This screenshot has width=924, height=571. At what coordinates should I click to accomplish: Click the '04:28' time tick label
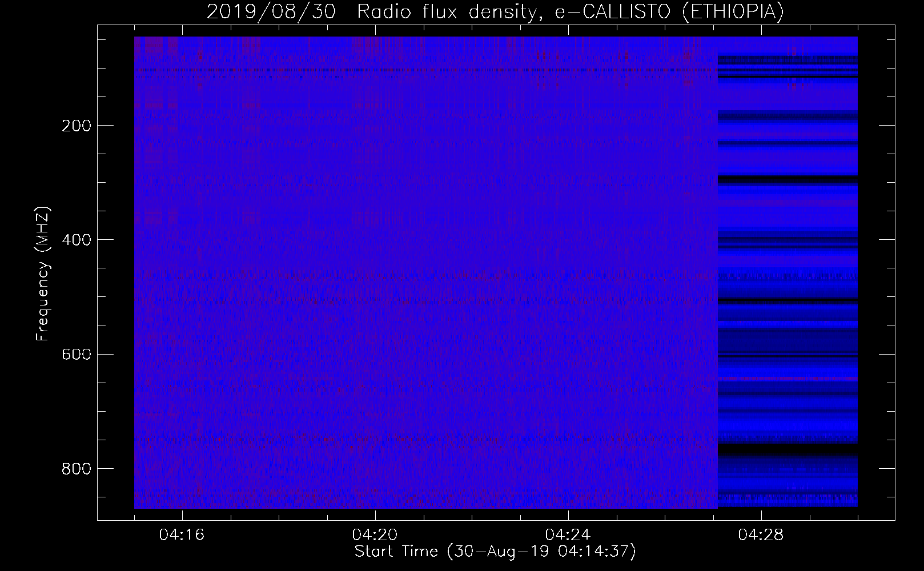click(x=761, y=535)
